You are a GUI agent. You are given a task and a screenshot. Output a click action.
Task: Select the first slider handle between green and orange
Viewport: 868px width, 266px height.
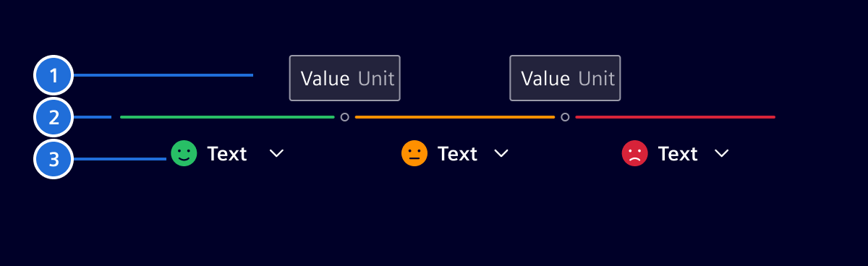(x=345, y=117)
